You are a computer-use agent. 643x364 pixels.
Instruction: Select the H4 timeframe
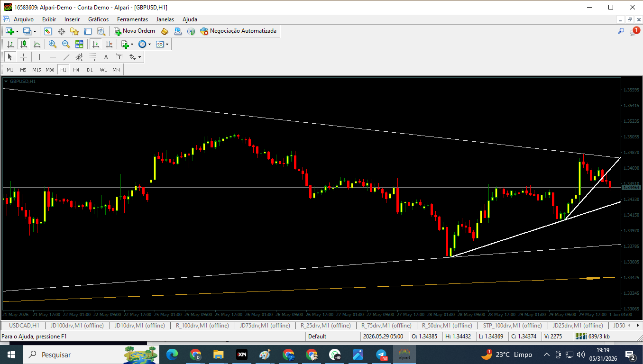[76, 70]
